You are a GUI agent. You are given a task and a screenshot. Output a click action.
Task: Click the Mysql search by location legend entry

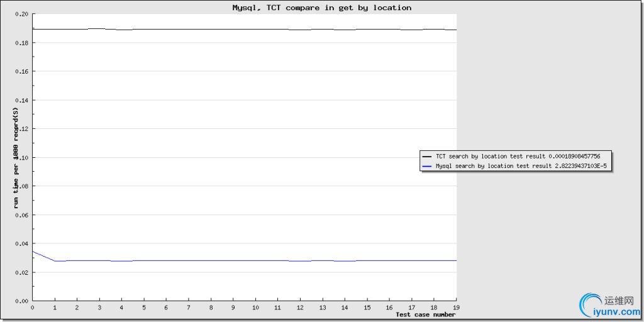pyautogui.click(x=516, y=166)
